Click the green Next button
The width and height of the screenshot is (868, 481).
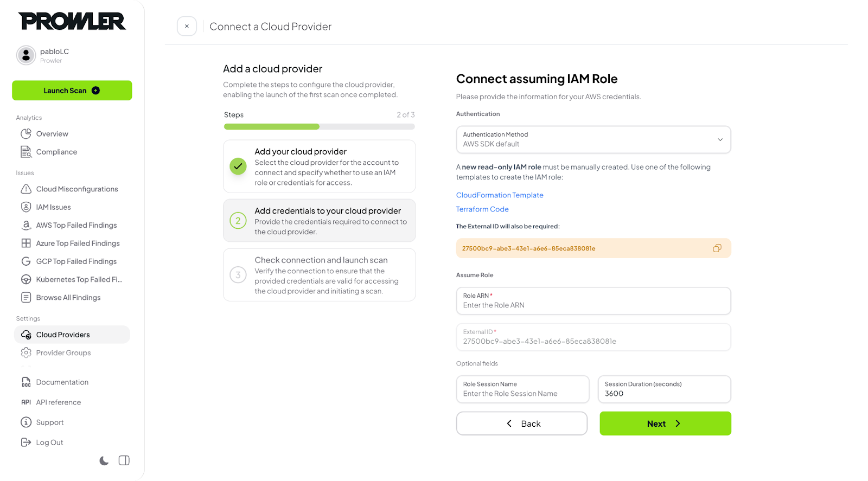click(x=665, y=424)
